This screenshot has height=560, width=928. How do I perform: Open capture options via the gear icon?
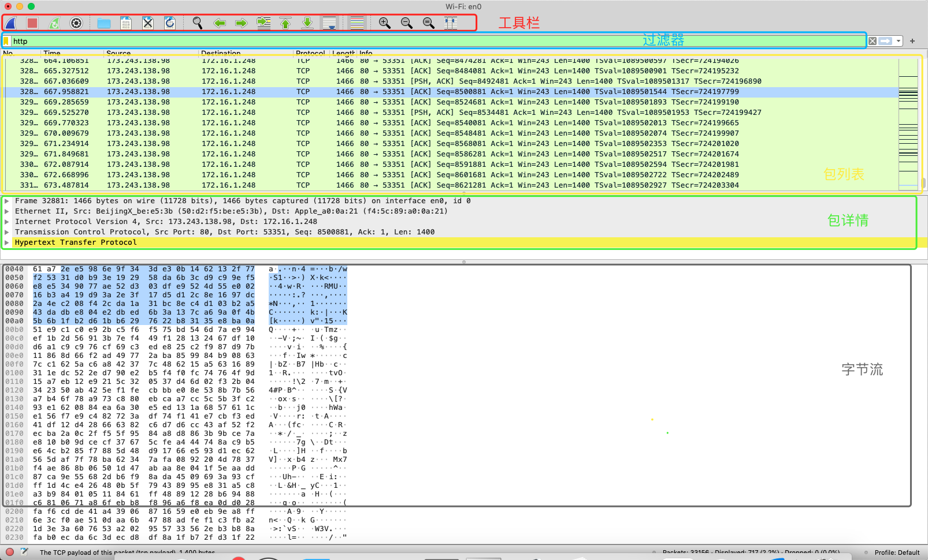pyautogui.click(x=76, y=23)
